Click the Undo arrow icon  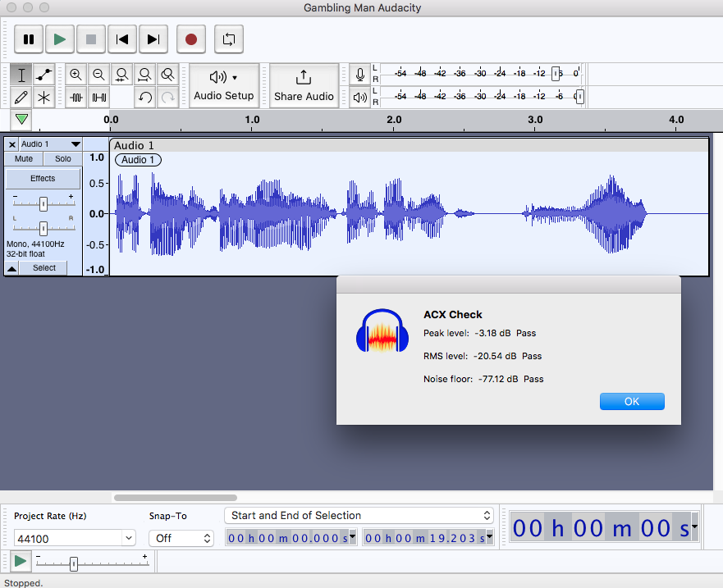click(144, 98)
